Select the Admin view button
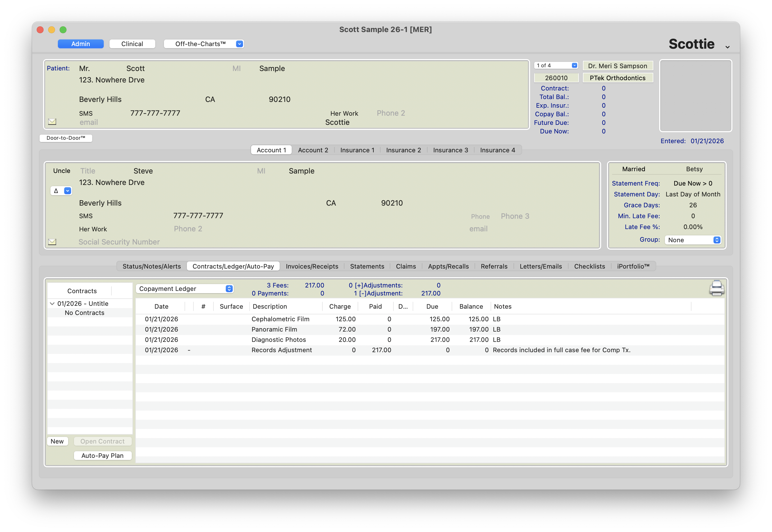Image resolution: width=772 pixels, height=532 pixels. click(x=81, y=44)
